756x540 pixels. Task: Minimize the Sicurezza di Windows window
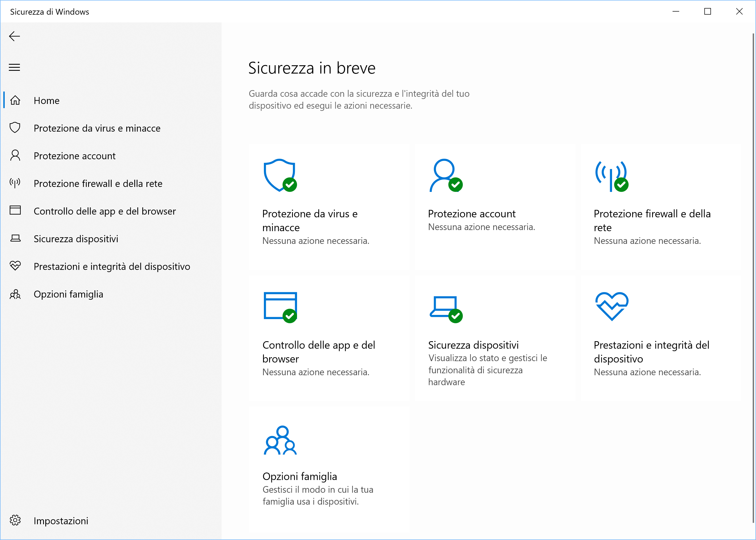pyautogui.click(x=676, y=11)
